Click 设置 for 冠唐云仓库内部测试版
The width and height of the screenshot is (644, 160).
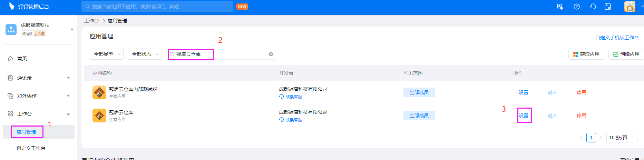point(524,92)
